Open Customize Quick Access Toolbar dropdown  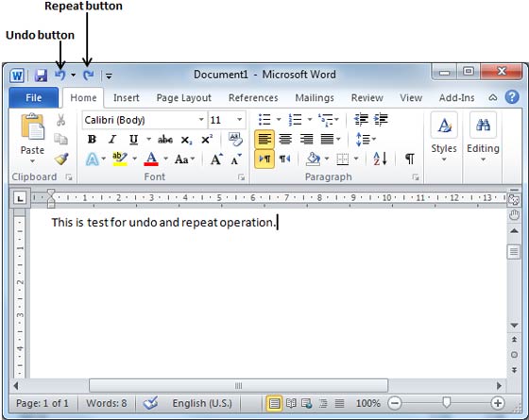coord(109,76)
